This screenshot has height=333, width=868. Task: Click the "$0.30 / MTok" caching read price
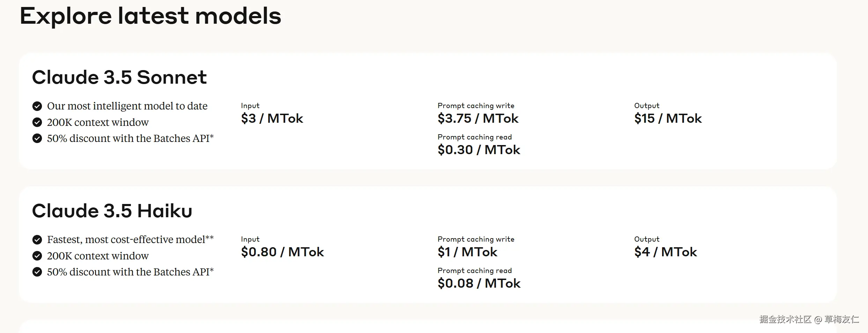(479, 150)
